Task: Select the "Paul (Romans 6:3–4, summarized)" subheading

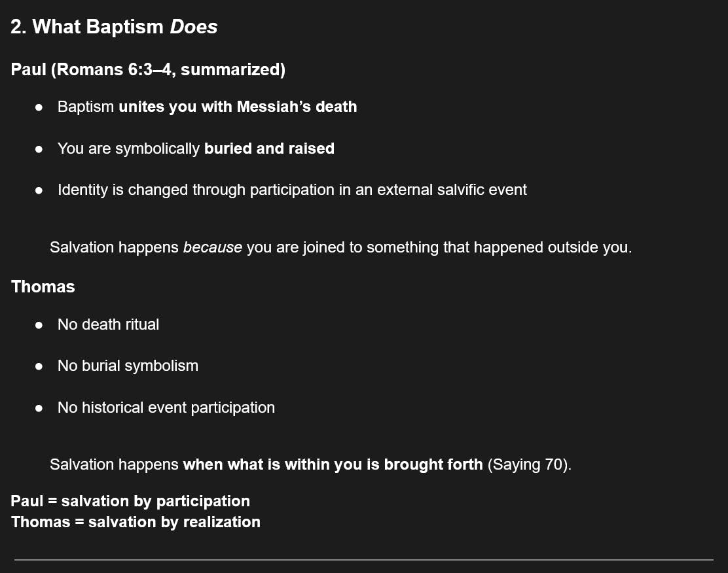Action: point(148,69)
